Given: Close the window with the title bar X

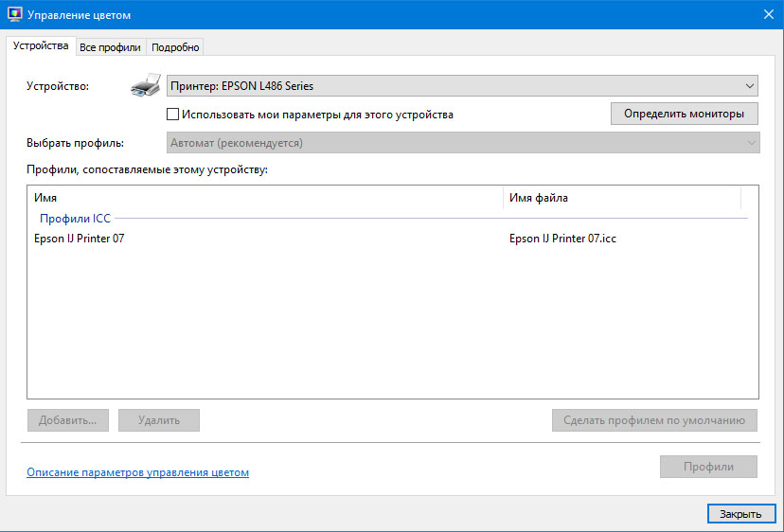Looking at the screenshot, I should click(767, 15).
